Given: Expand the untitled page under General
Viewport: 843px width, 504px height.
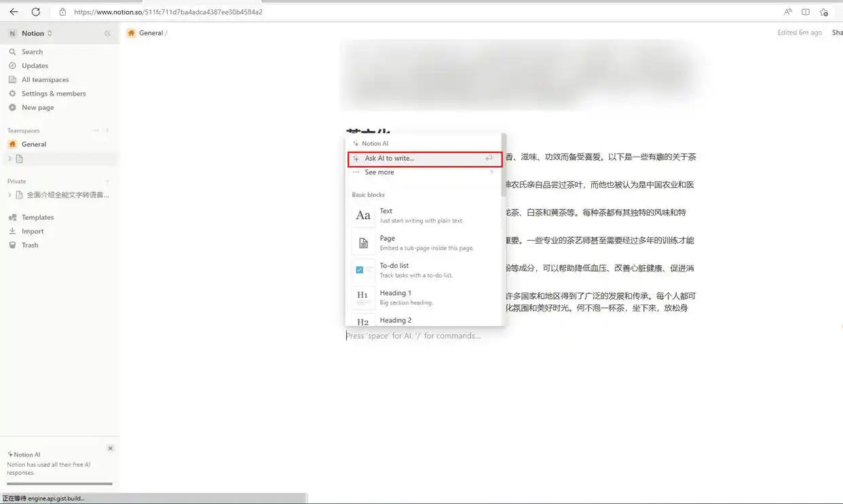Looking at the screenshot, I should coord(10,159).
